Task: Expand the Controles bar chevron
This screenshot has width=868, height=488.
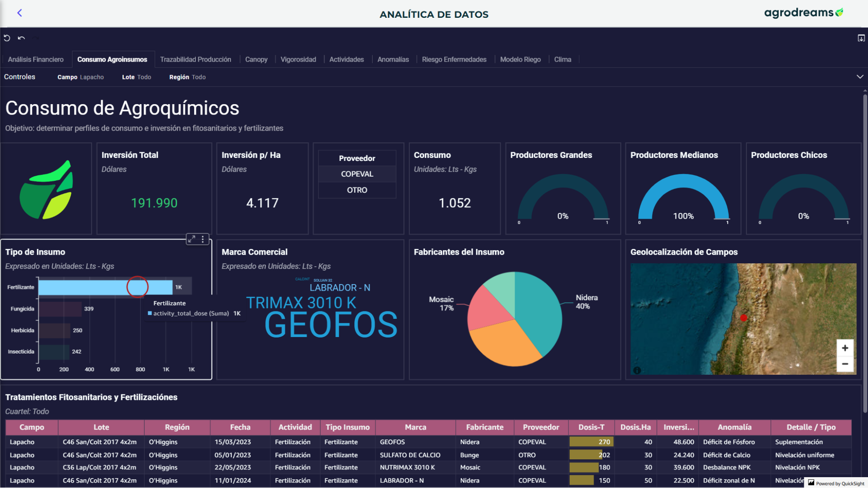Action: pyautogui.click(x=860, y=77)
